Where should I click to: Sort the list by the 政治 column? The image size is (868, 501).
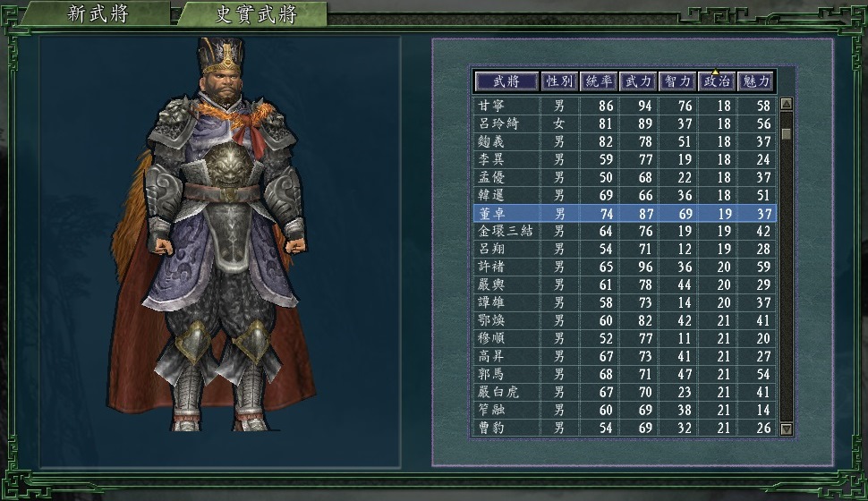pos(717,81)
